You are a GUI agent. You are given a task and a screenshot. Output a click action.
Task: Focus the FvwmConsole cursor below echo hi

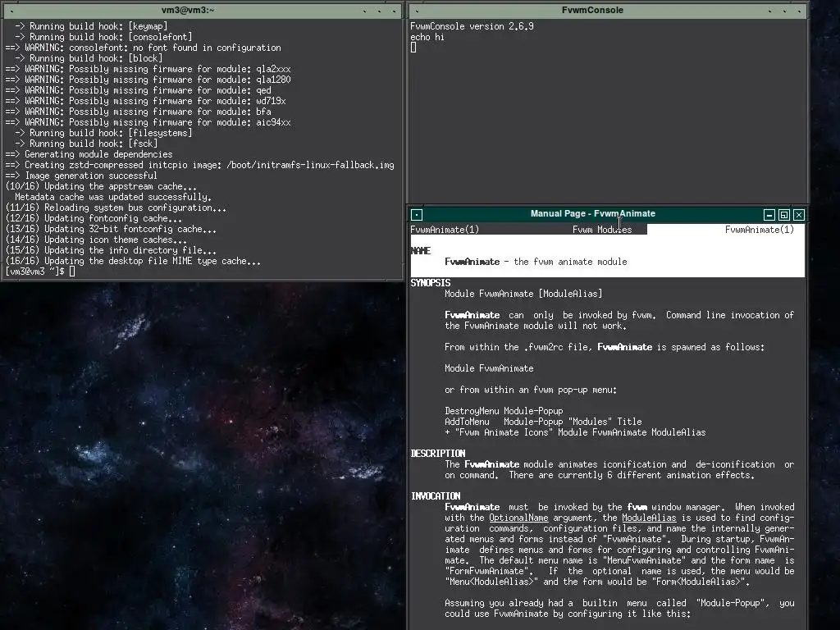[x=413, y=48]
